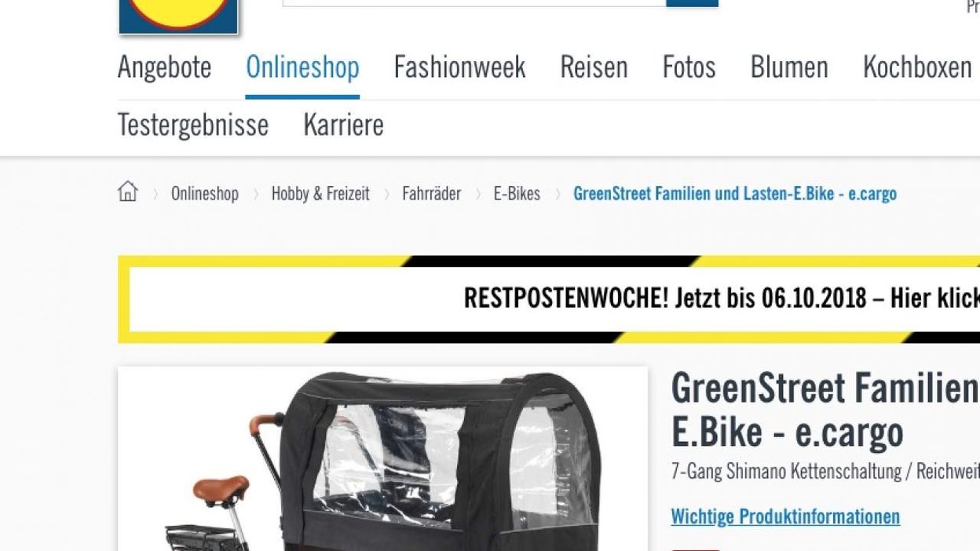Click the Onlineshop breadcrumb link
Image resolution: width=980 pixels, height=551 pixels.
click(x=205, y=194)
